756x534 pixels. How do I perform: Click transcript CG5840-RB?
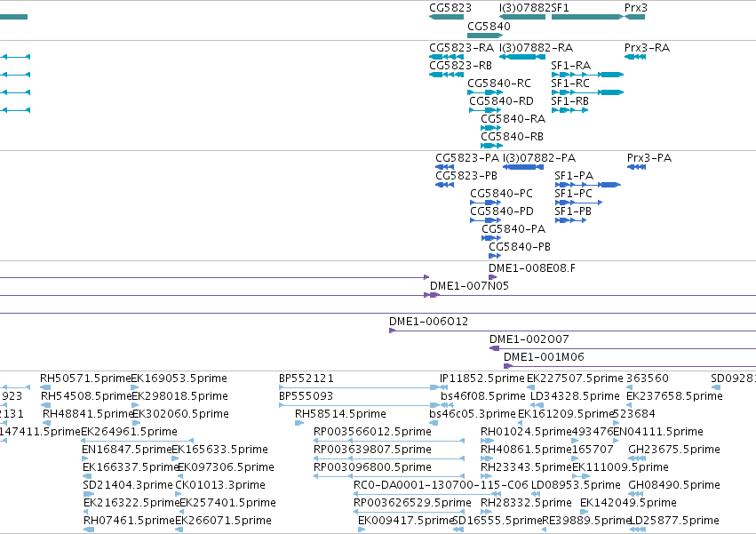[x=512, y=137]
